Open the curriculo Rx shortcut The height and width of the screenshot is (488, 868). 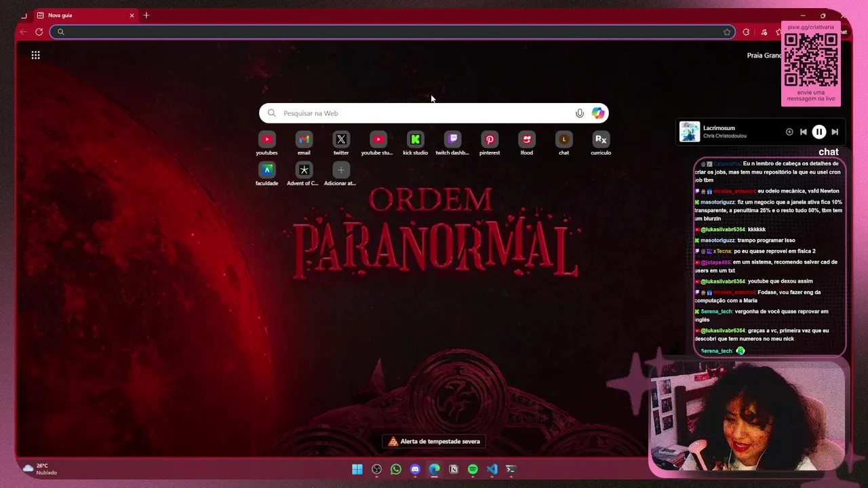point(601,143)
